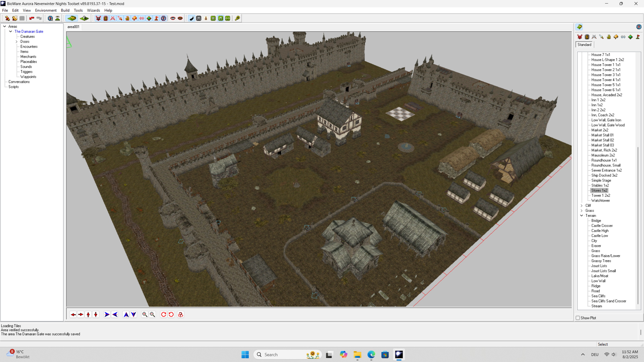Click the blue down-pointing pitch arrow
644x362 pixels.
(134, 314)
